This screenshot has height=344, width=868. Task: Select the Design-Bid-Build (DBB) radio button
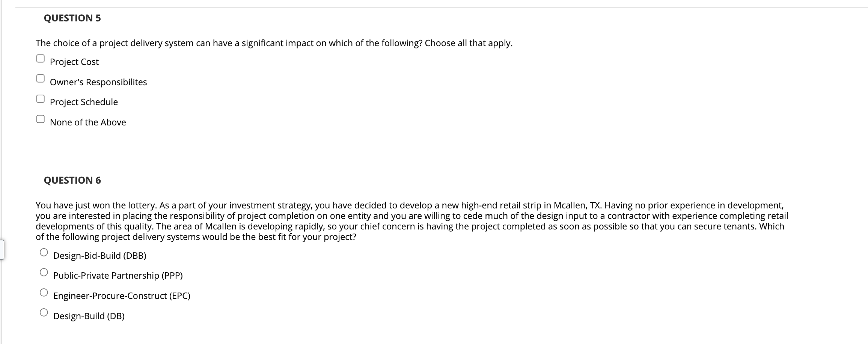pyautogui.click(x=44, y=252)
